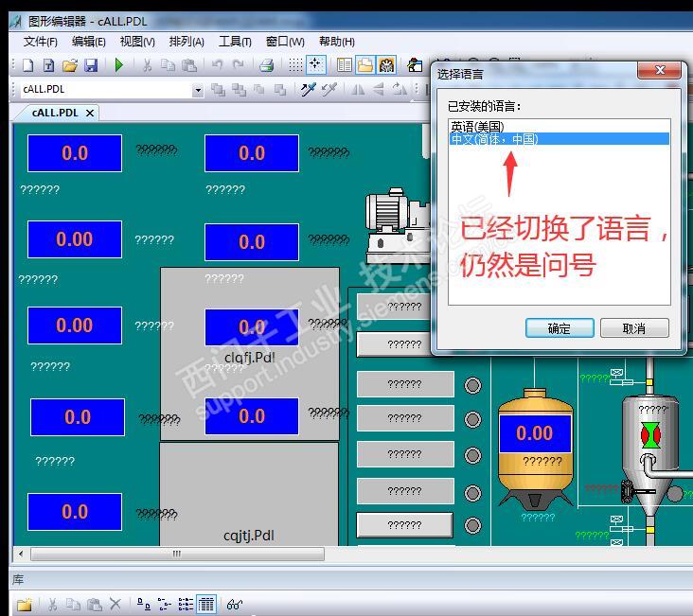The image size is (693, 616).
Task: Click the scissors icon in the library toolbar
Action: [x=53, y=604]
